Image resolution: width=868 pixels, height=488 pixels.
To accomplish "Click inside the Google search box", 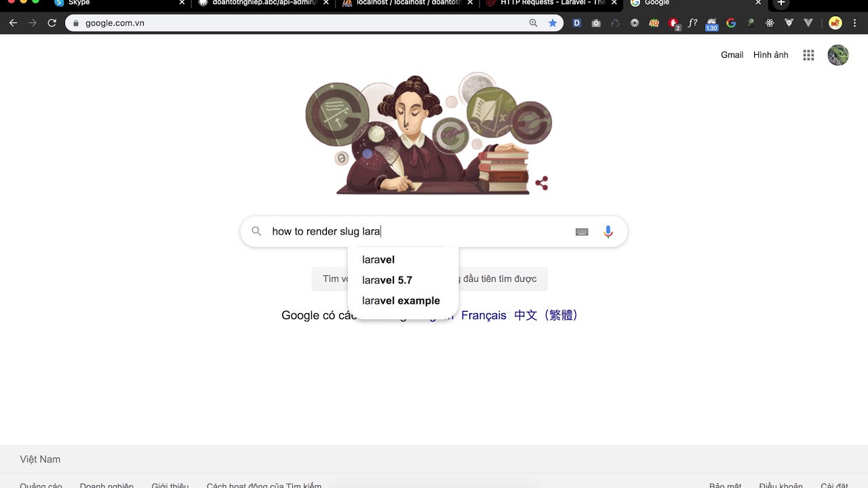I will [420, 231].
